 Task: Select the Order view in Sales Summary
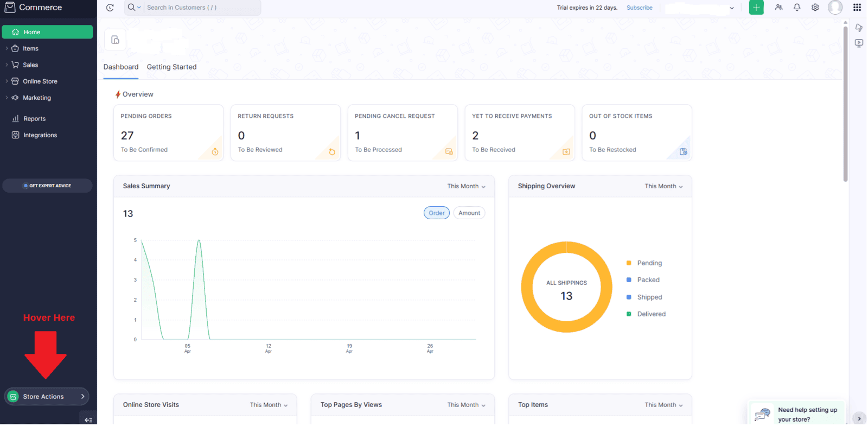coord(436,213)
